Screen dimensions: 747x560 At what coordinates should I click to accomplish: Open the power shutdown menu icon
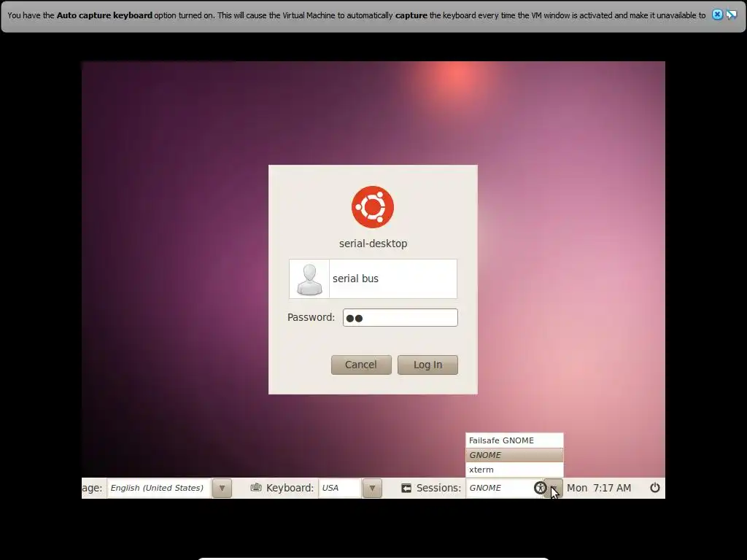tap(655, 488)
